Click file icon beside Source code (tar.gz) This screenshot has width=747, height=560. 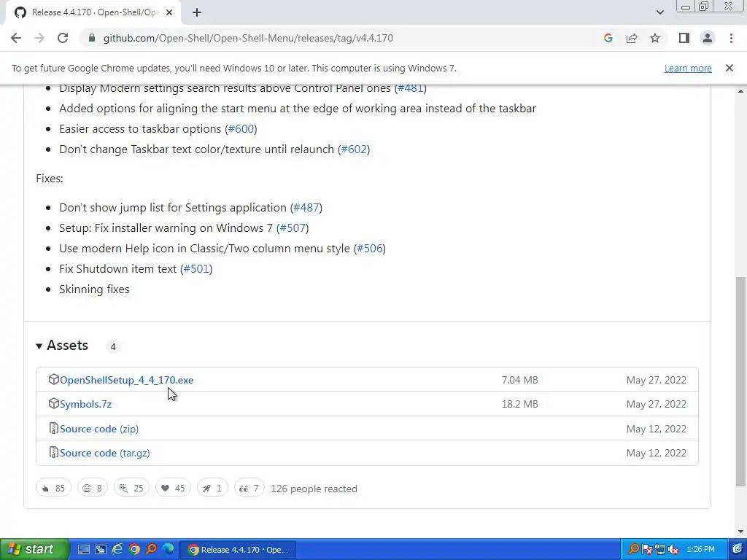pyautogui.click(x=54, y=452)
